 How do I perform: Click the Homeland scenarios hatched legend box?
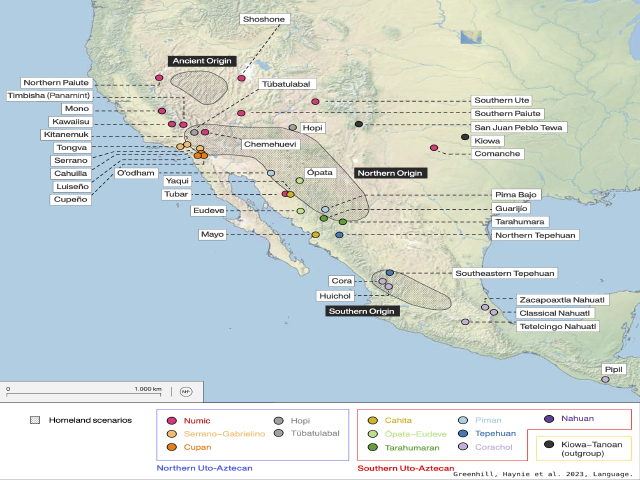pyautogui.click(x=39, y=421)
